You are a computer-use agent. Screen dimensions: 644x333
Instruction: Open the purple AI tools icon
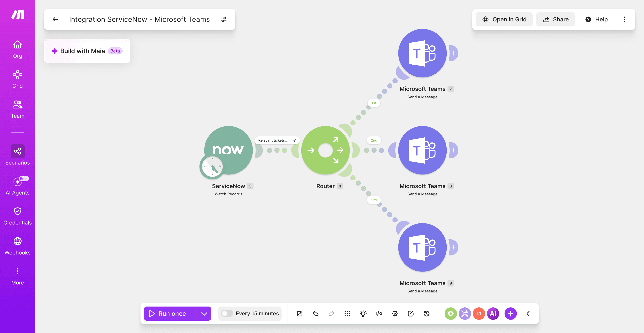[493, 313]
